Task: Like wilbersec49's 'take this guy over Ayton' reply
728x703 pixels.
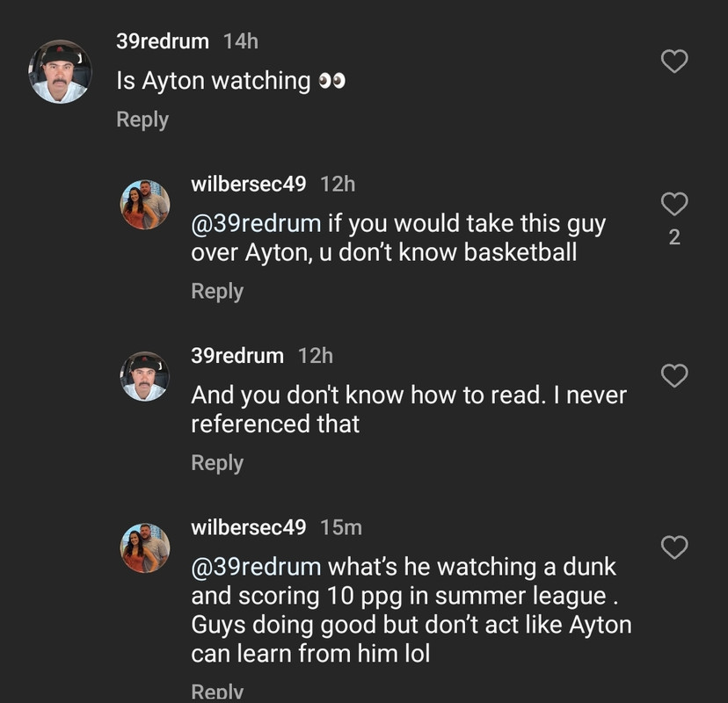Action: point(673,205)
